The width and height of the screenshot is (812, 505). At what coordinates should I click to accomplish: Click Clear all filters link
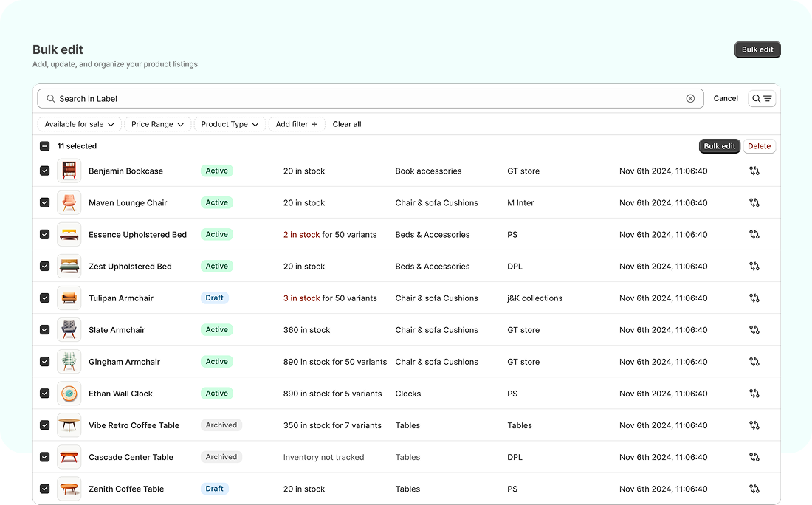coord(347,124)
